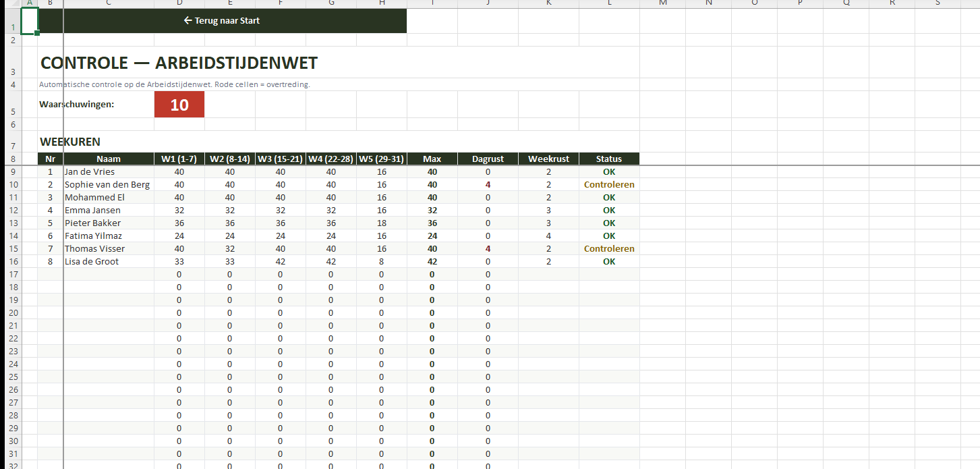Select the Status table header cell
The image size is (980, 469).
608,159
